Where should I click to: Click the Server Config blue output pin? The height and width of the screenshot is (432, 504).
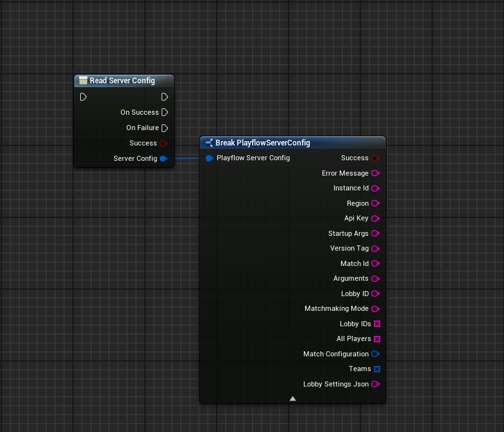pos(164,158)
